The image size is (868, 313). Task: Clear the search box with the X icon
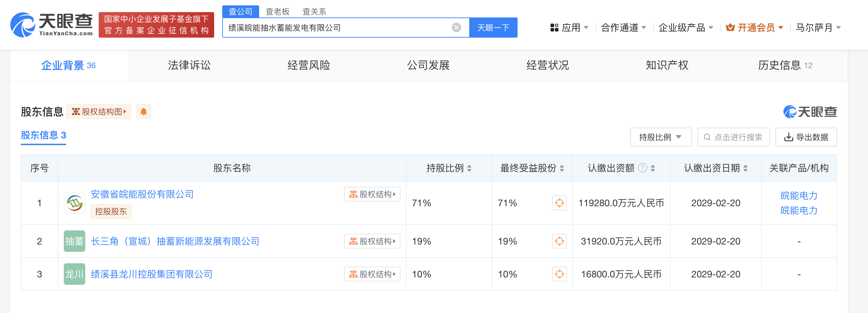(456, 28)
